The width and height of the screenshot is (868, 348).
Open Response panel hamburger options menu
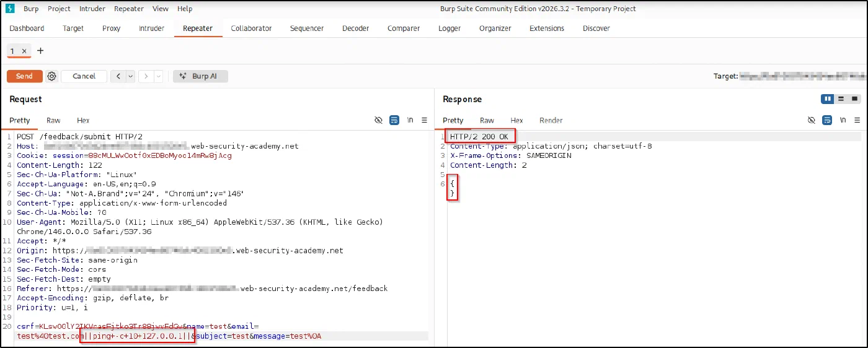coord(857,120)
